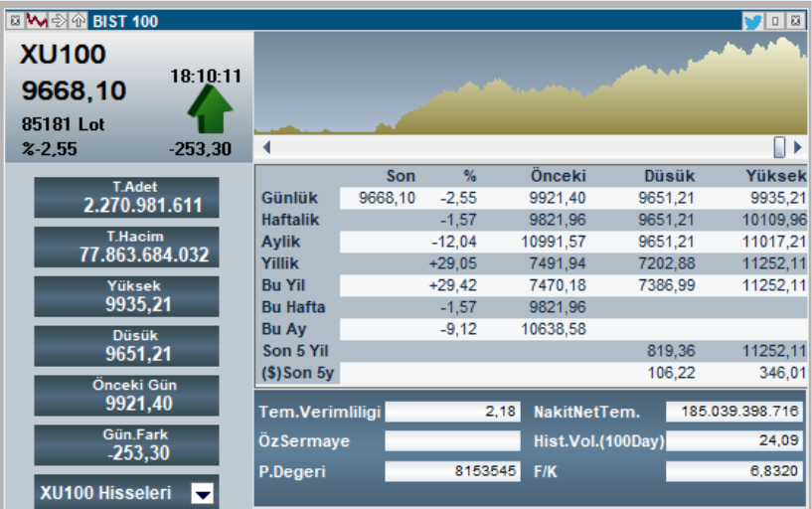Open the red chart icon in title bar
This screenshot has height=509, width=812.
[x=38, y=21]
